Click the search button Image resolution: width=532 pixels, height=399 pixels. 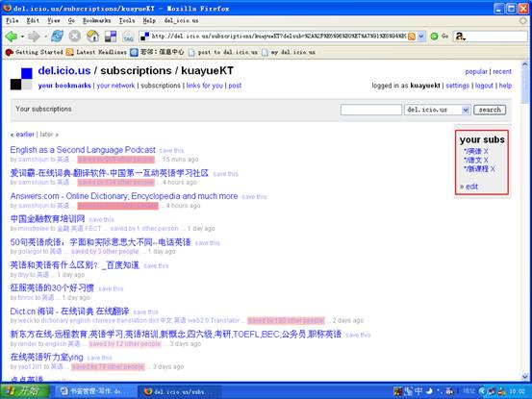(490, 110)
